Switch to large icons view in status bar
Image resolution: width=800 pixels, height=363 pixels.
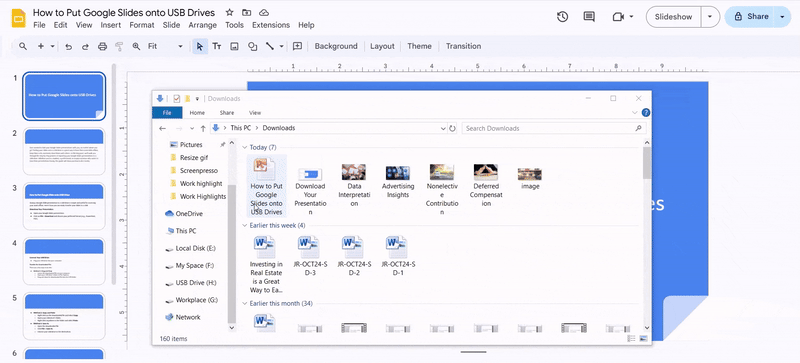click(x=643, y=338)
